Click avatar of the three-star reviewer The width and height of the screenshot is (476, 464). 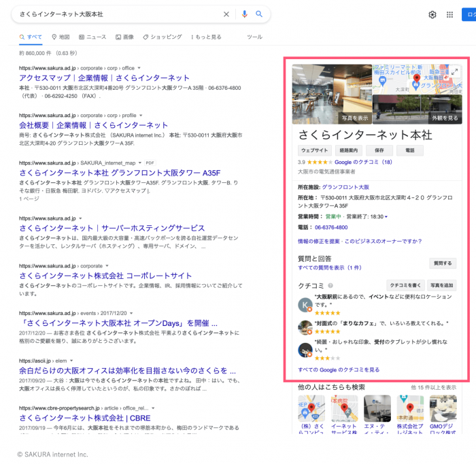(305, 350)
